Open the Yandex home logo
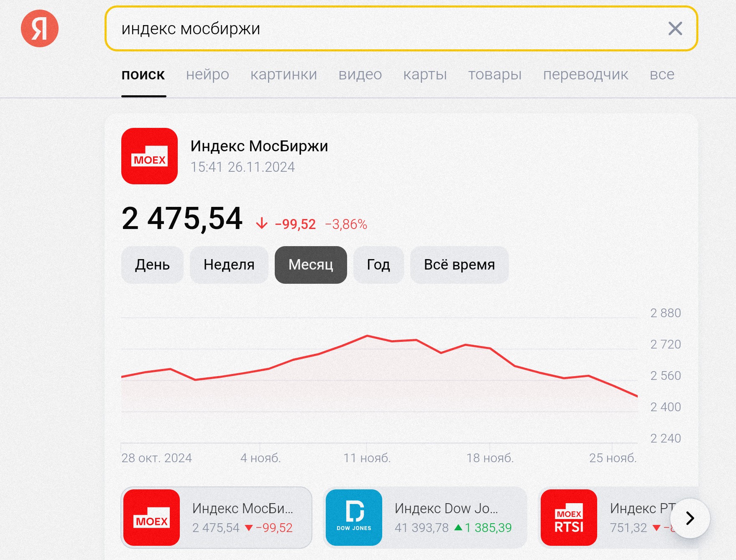This screenshot has height=560, width=736. pos(40,28)
